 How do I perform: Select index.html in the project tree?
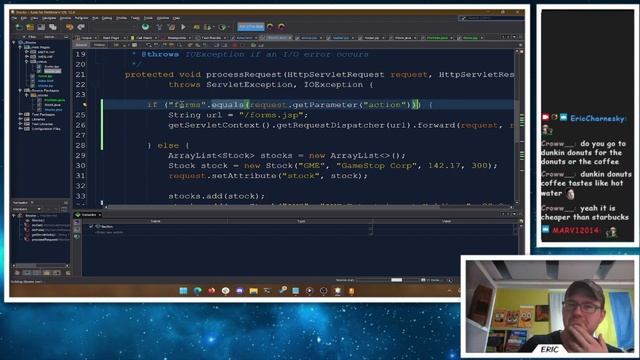(45, 81)
